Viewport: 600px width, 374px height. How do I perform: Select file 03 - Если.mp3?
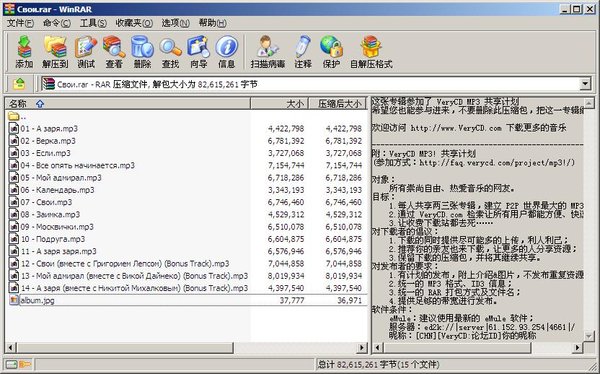coord(46,153)
